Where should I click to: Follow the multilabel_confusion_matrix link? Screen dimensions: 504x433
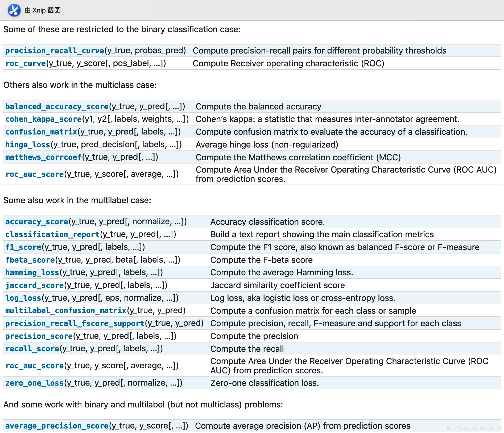[66, 311]
